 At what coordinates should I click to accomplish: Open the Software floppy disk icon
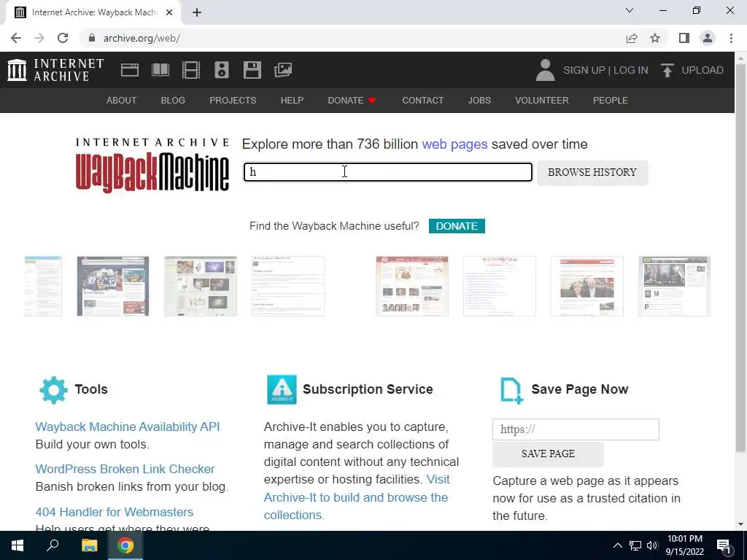[x=252, y=70]
